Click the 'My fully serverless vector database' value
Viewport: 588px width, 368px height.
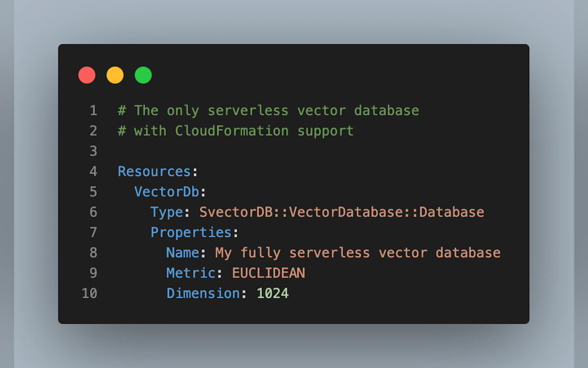click(x=358, y=253)
